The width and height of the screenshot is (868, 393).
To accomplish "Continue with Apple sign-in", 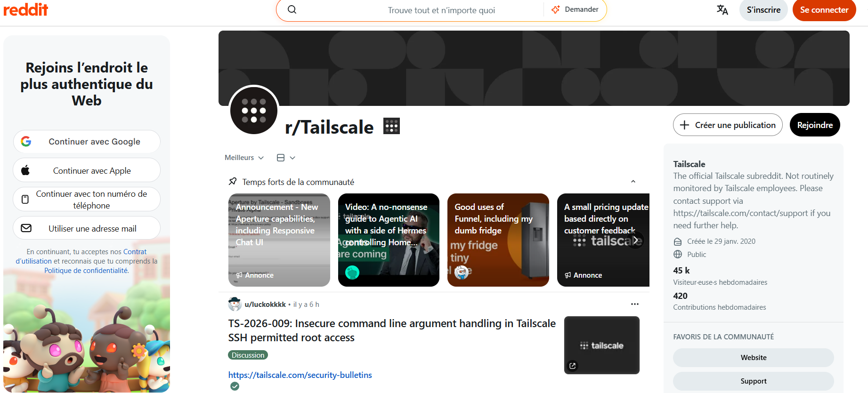I will point(87,170).
